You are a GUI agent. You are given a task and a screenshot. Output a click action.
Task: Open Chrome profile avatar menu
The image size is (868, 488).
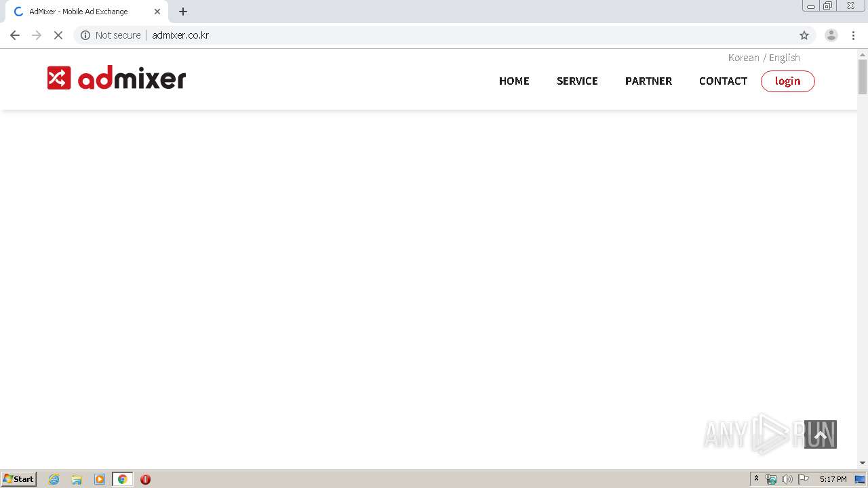coord(831,35)
